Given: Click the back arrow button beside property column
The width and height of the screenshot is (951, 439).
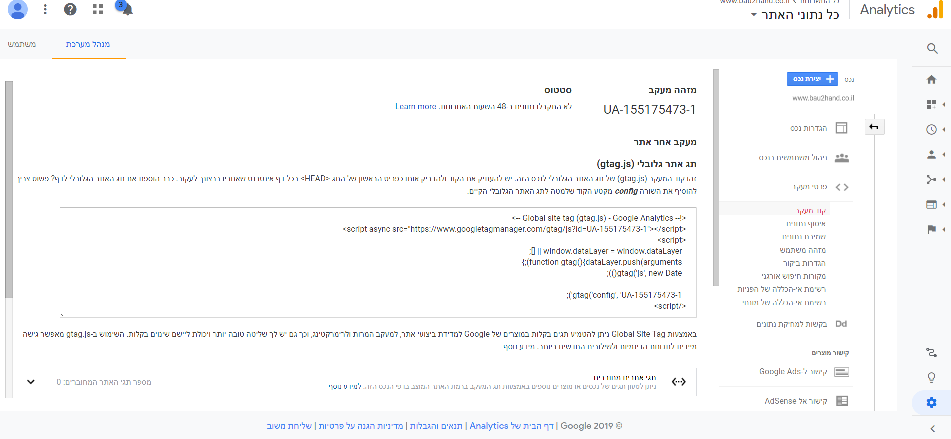Looking at the screenshot, I should click(873, 127).
